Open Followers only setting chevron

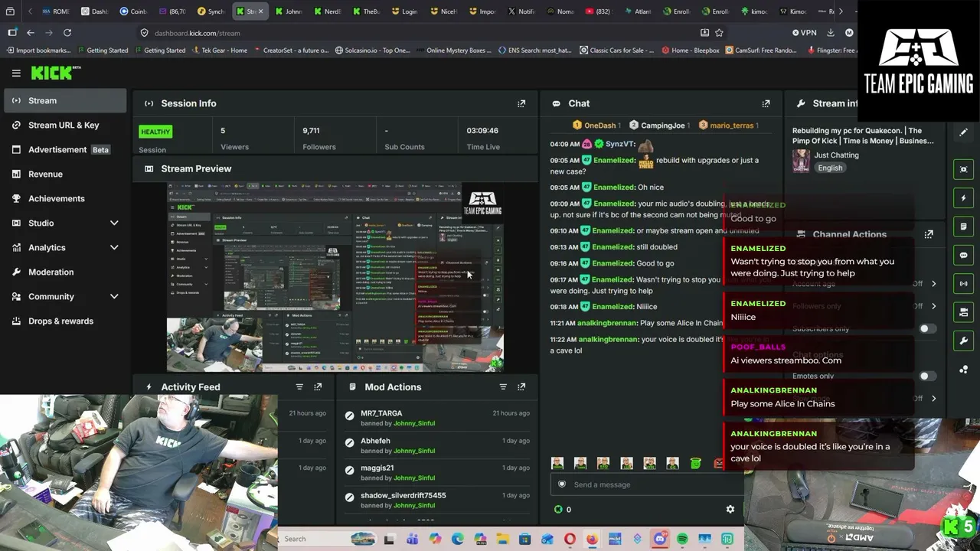933,306
